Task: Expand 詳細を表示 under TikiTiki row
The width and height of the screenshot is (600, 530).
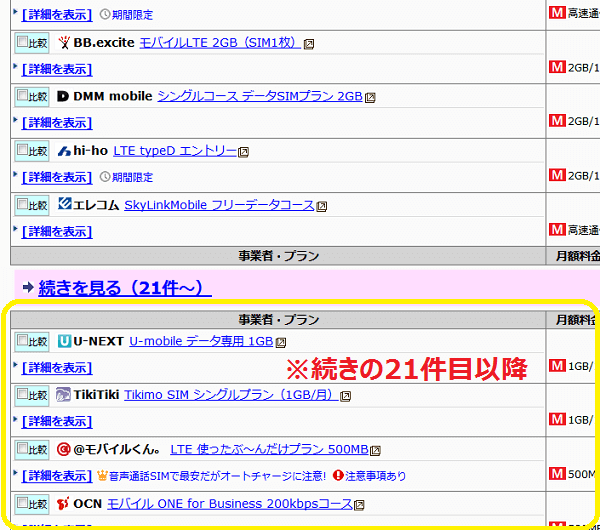Action: click(x=57, y=421)
